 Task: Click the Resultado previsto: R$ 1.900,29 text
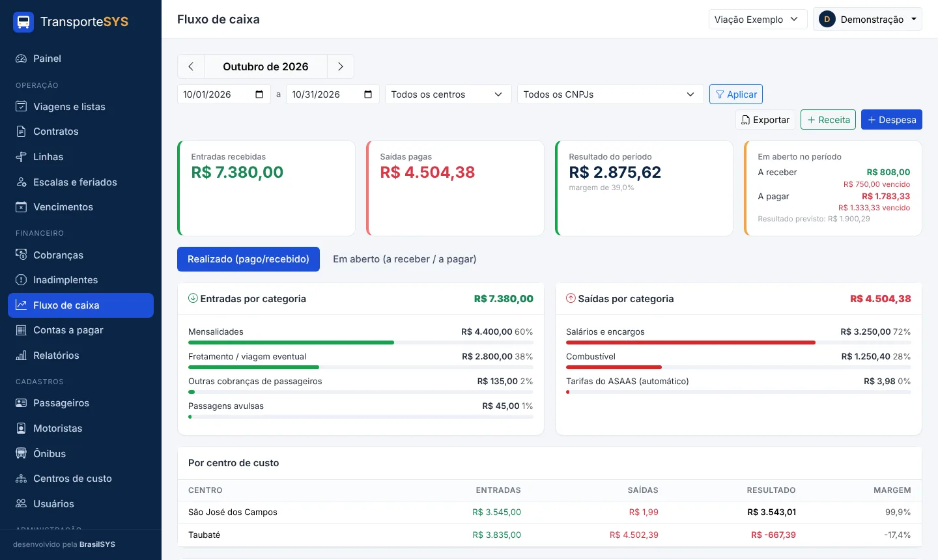tap(814, 219)
